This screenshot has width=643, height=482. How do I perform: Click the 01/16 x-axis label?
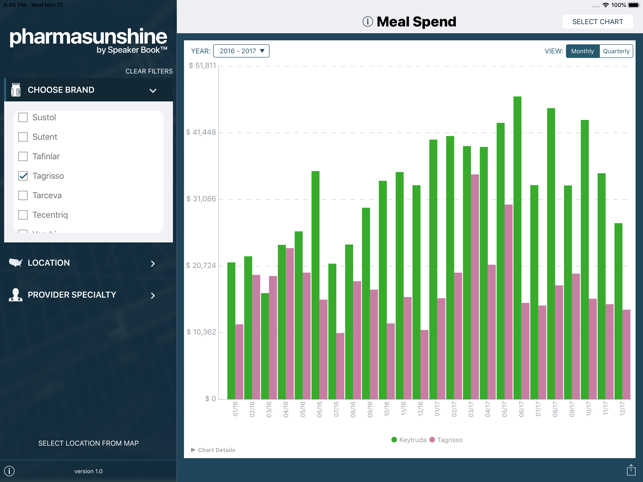pyautogui.click(x=235, y=409)
